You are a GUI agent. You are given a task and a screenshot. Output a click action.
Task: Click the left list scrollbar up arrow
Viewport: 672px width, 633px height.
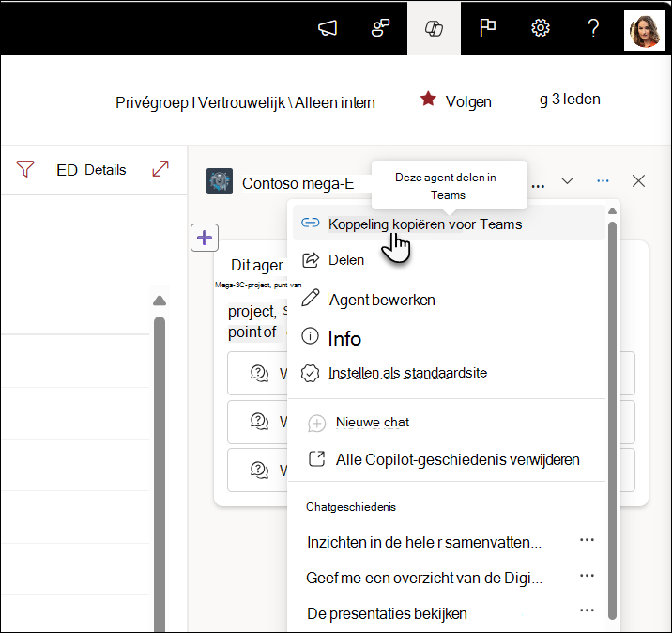[x=160, y=301]
